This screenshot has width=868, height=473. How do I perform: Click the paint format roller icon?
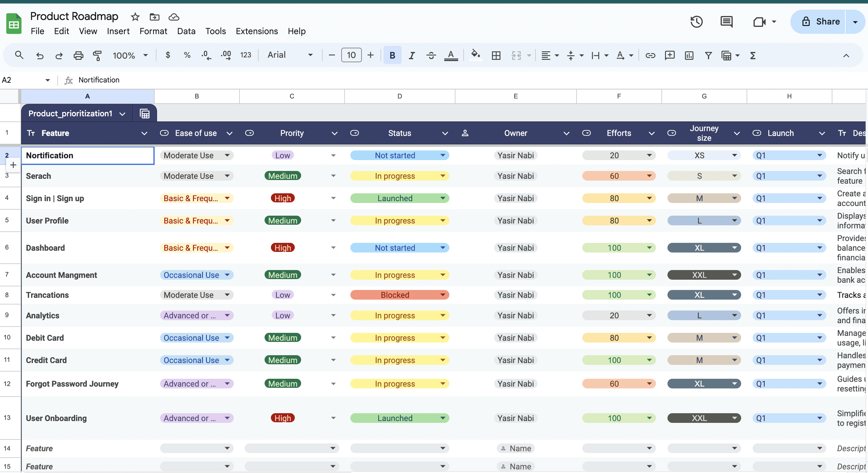pyautogui.click(x=97, y=55)
